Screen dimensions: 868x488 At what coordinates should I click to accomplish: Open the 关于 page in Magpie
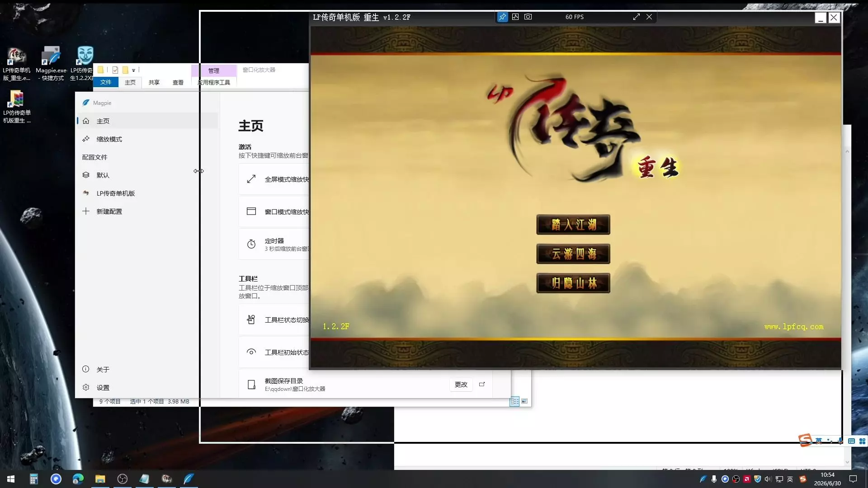click(x=147, y=370)
